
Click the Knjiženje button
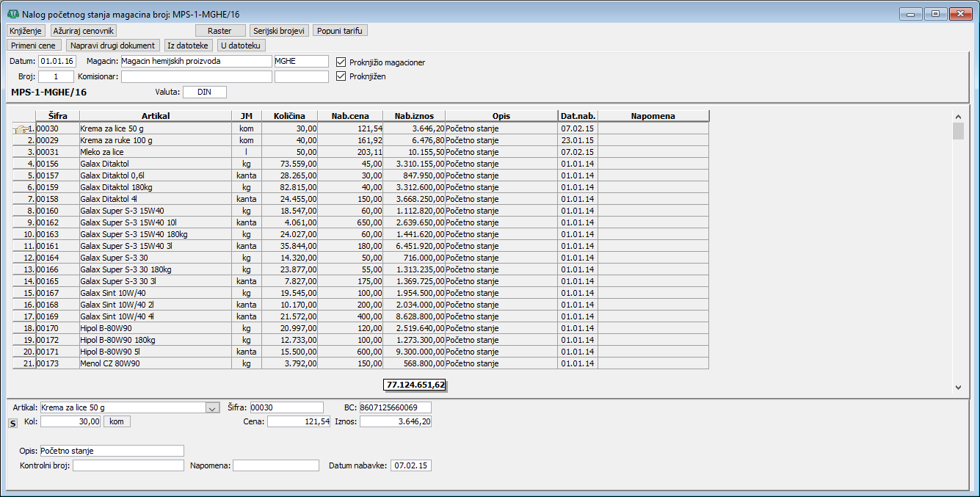pos(26,31)
